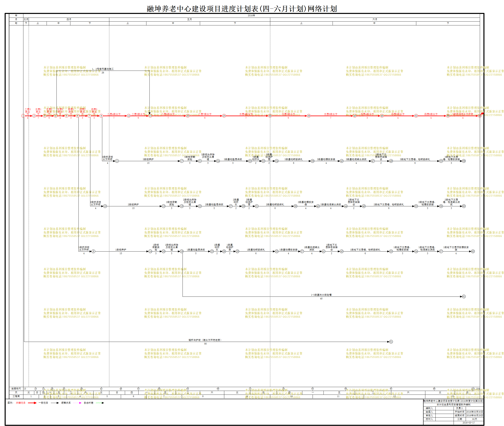Click the 四月 month header
Screen dimensions: 504x426
pyautogui.click(x=69, y=19)
